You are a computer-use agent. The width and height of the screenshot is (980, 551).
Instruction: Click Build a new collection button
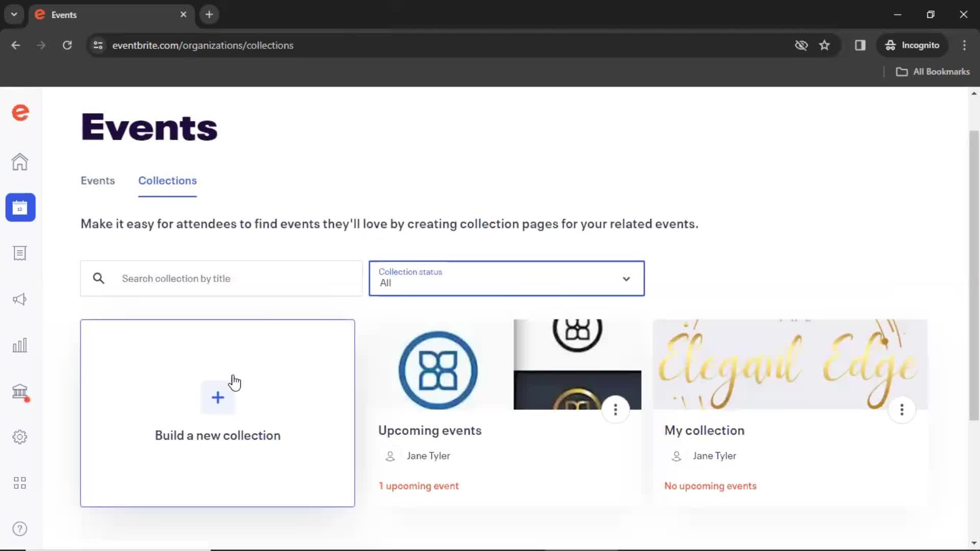pyautogui.click(x=217, y=412)
